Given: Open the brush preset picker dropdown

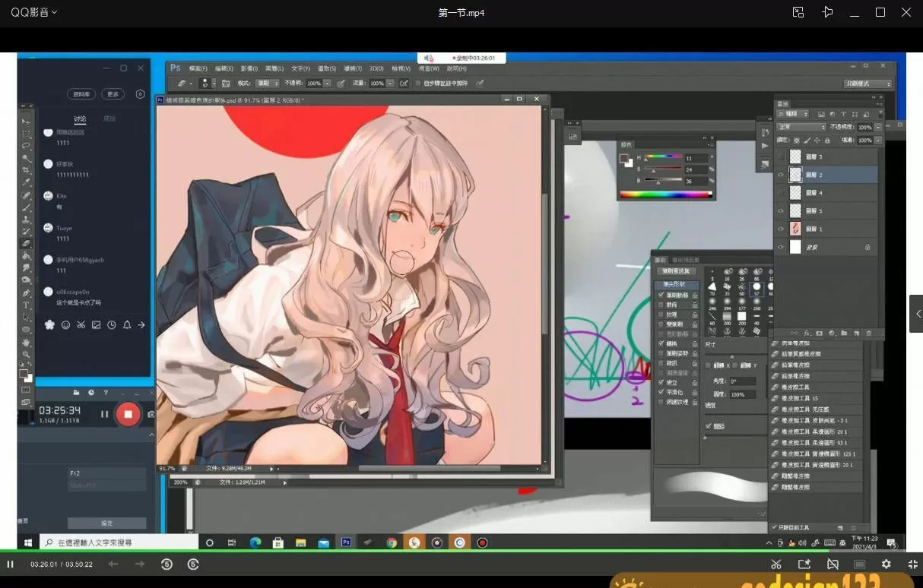Looking at the screenshot, I should pyautogui.click(x=215, y=83).
